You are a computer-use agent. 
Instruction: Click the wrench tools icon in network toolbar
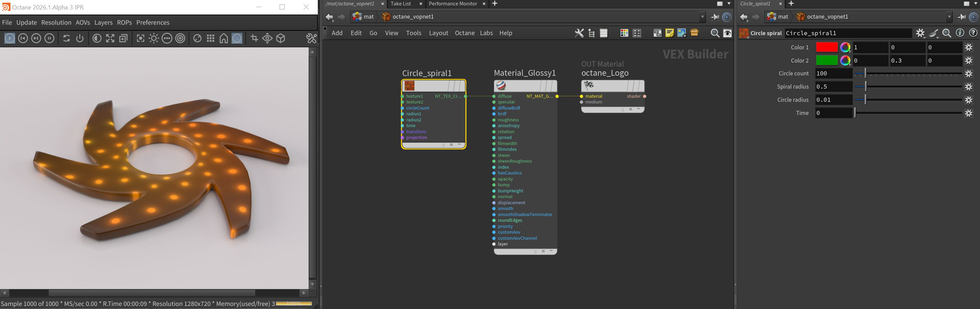[x=579, y=33]
